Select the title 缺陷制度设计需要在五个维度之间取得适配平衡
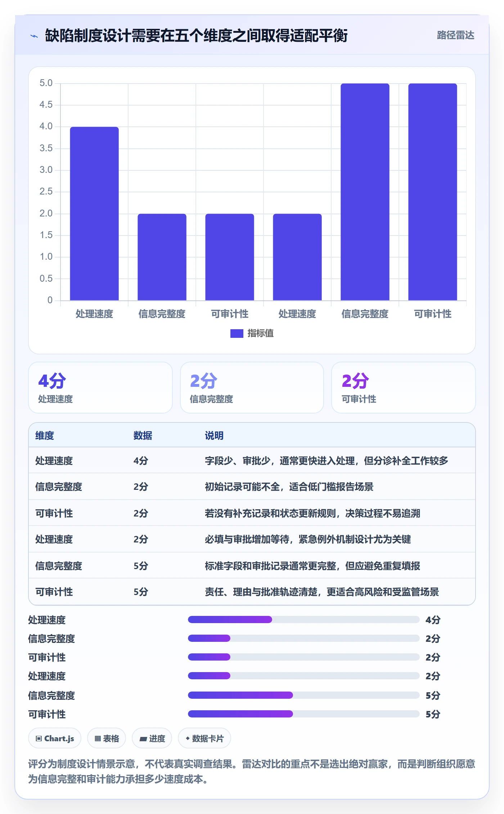504x814 pixels. pos(196,36)
